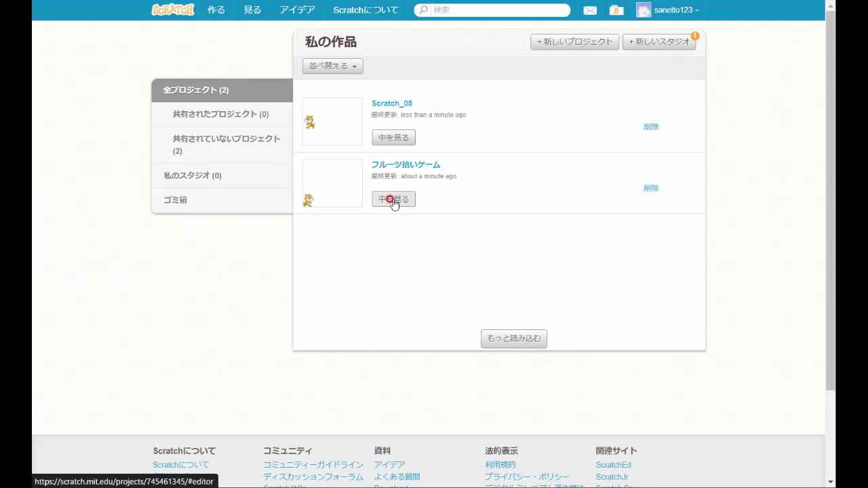868x488 pixels.
Task: Open footer link ScratchEd
Action: (614, 465)
